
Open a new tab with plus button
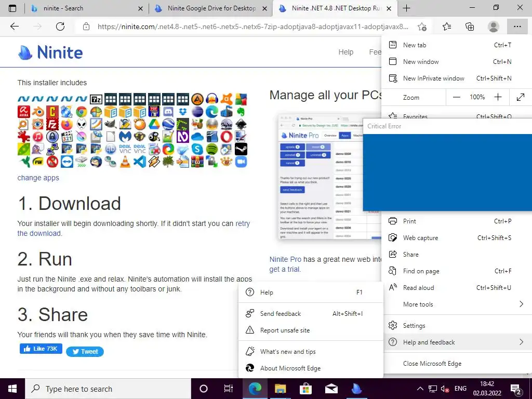tap(406, 8)
